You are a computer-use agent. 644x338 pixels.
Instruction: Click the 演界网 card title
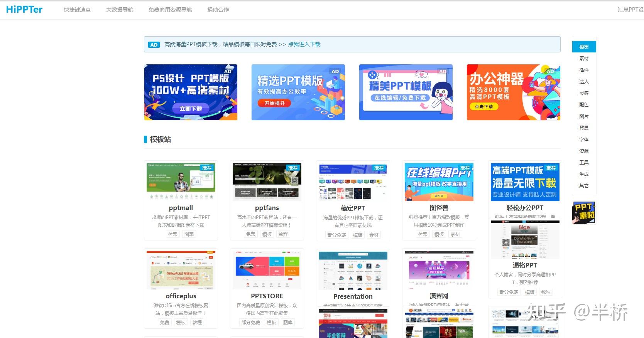[439, 296]
